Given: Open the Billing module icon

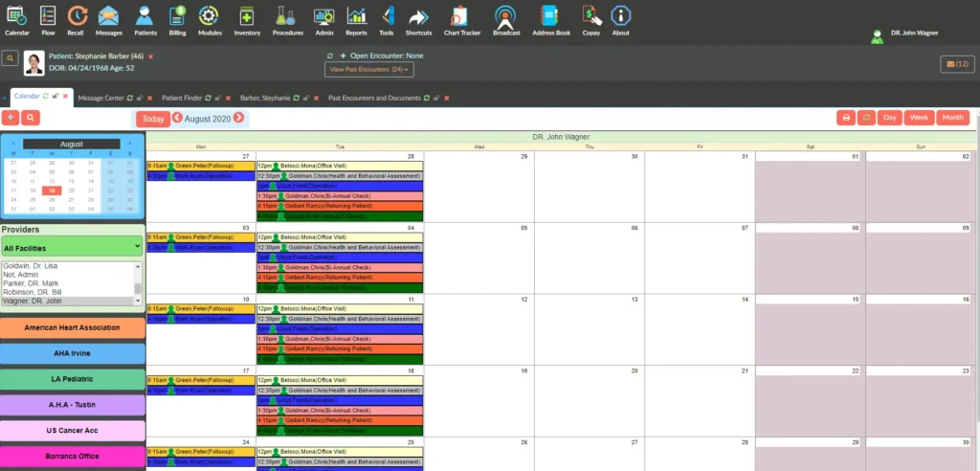Looking at the screenshot, I should pyautogui.click(x=177, y=19).
